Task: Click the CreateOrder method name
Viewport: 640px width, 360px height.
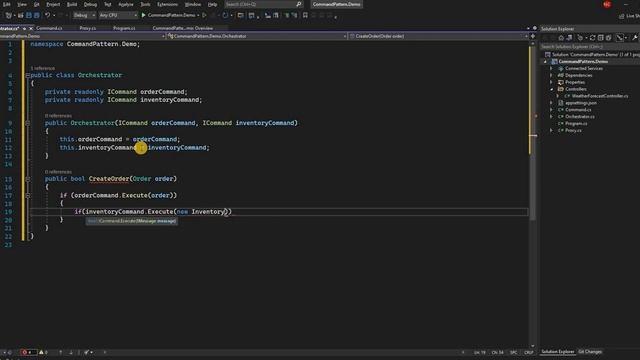Action: (x=109, y=179)
